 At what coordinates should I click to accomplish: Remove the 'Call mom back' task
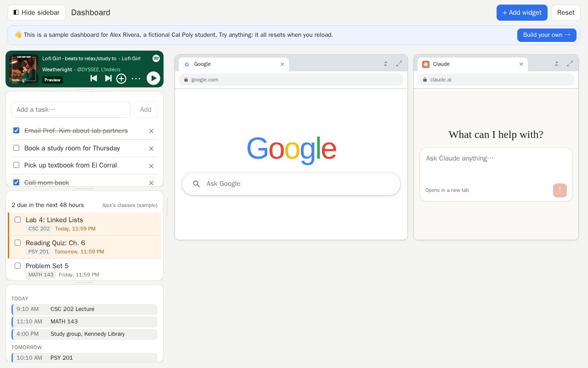pyautogui.click(x=151, y=183)
